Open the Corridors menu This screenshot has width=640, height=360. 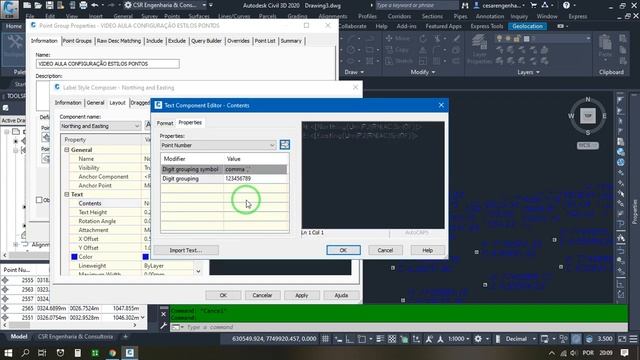pyautogui.click(x=399, y=16)
